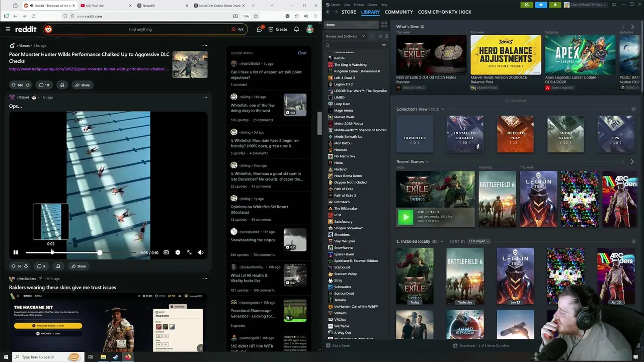Share the Monster Hunter Wilds post

point(82,85)
